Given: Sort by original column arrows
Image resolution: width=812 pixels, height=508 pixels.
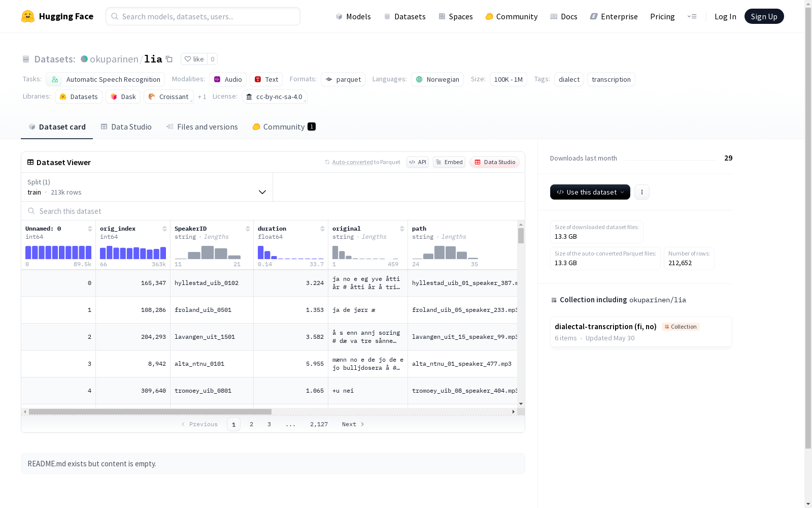Looking at the screenshot, I should point(402,229).
